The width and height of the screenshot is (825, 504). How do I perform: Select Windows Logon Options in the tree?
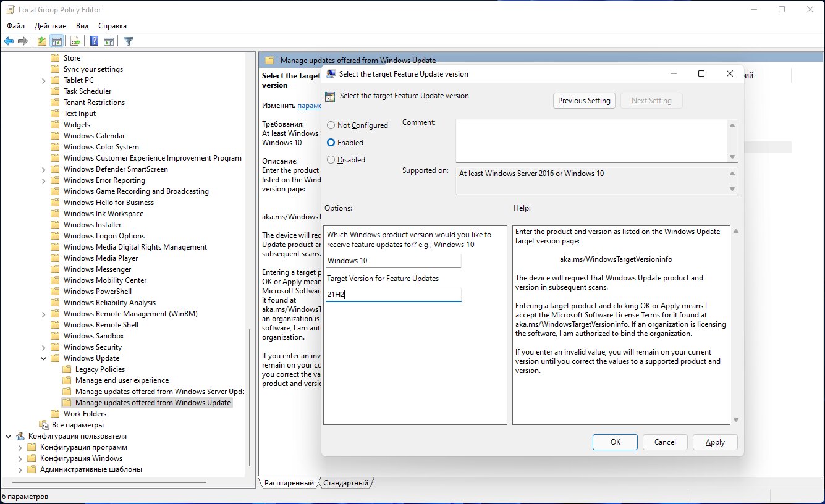(104, 236)
